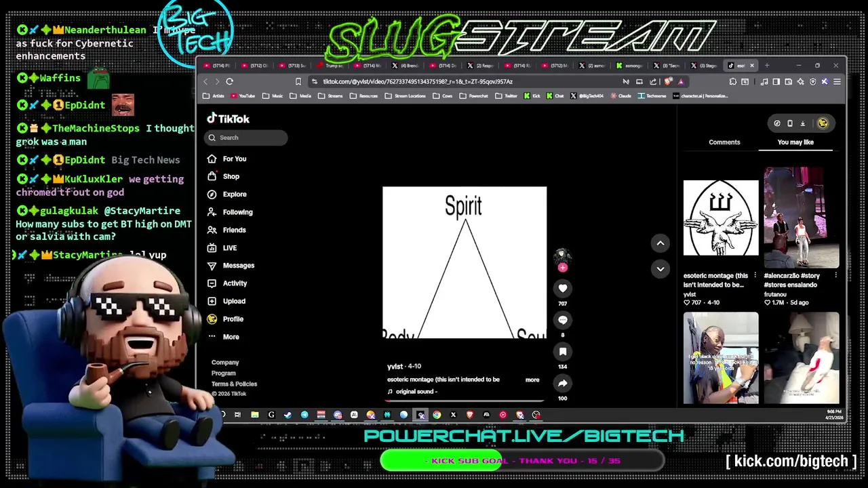Go back in the browser
This screenshot has width=868, height=488.
pyautogui.click(x=205, y=81)
